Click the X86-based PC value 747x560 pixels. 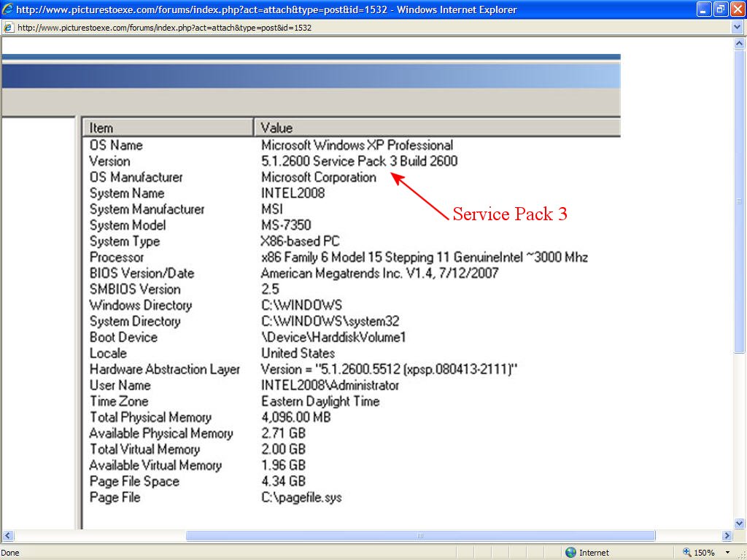[300, 241]
